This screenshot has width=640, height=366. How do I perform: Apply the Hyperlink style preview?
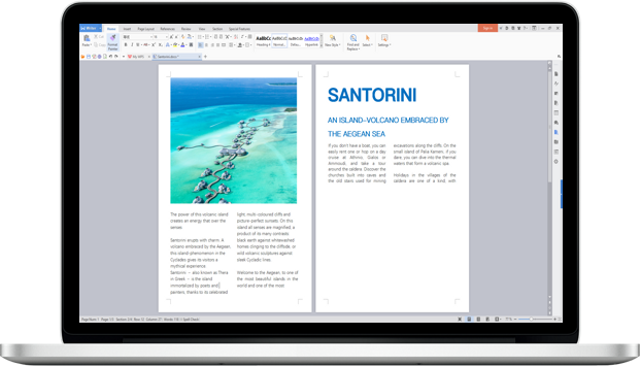point(312,40)
